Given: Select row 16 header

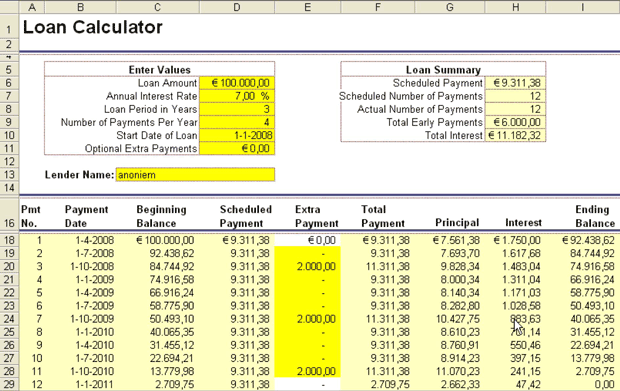Looking at the screenshot, I should click(9, 215).
